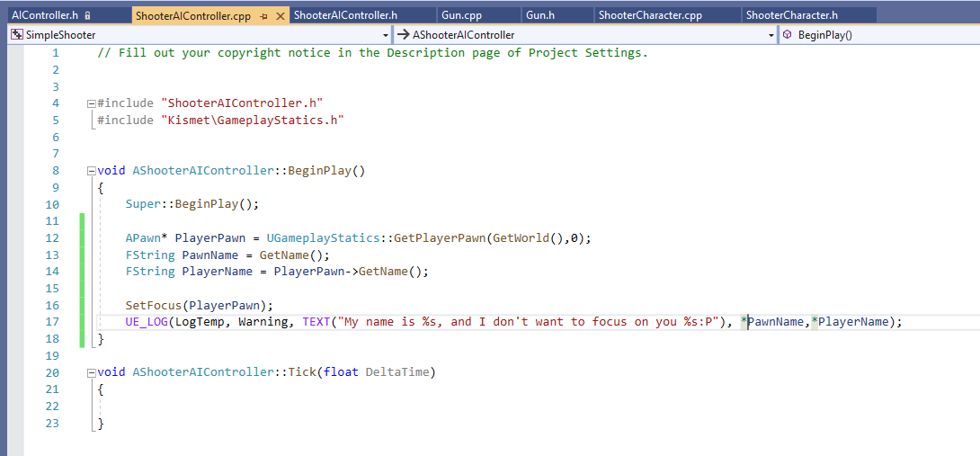Click the copyright comment on line 1

(372, 52)
